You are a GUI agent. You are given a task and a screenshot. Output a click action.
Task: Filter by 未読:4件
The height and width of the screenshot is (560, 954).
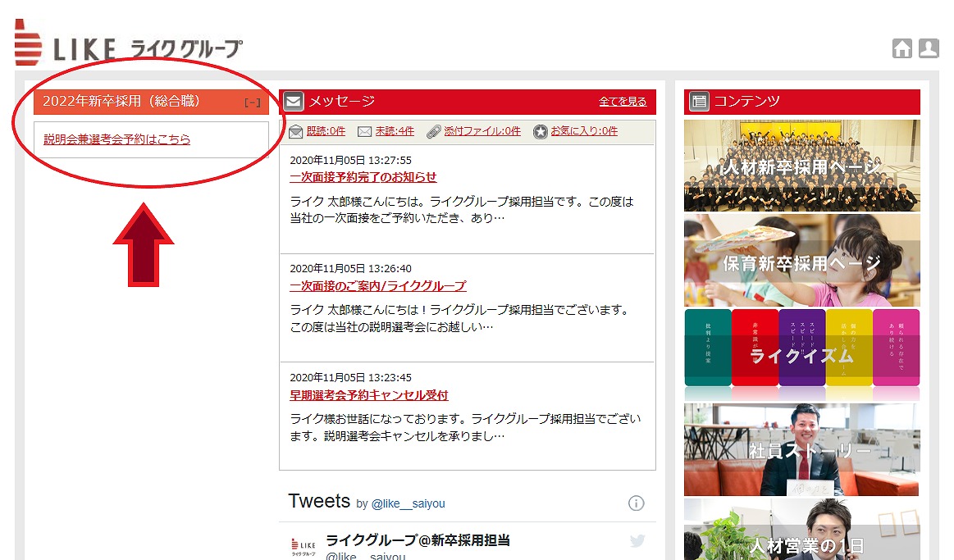(x=395, y=131)
